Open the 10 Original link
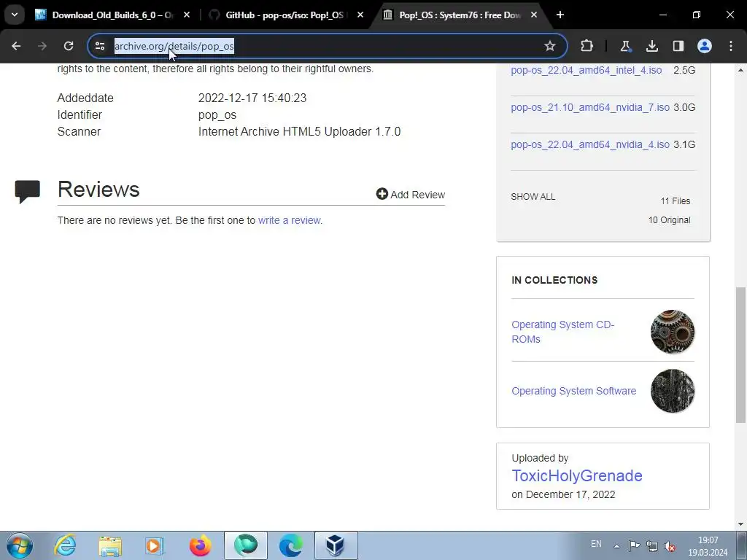747x560 pixels. 669,220
